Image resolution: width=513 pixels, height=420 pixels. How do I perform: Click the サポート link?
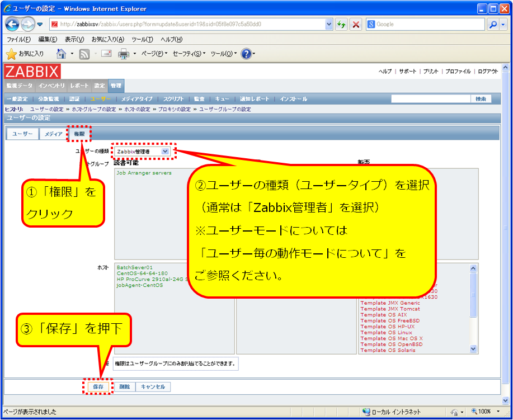click(x=408, y=72)
